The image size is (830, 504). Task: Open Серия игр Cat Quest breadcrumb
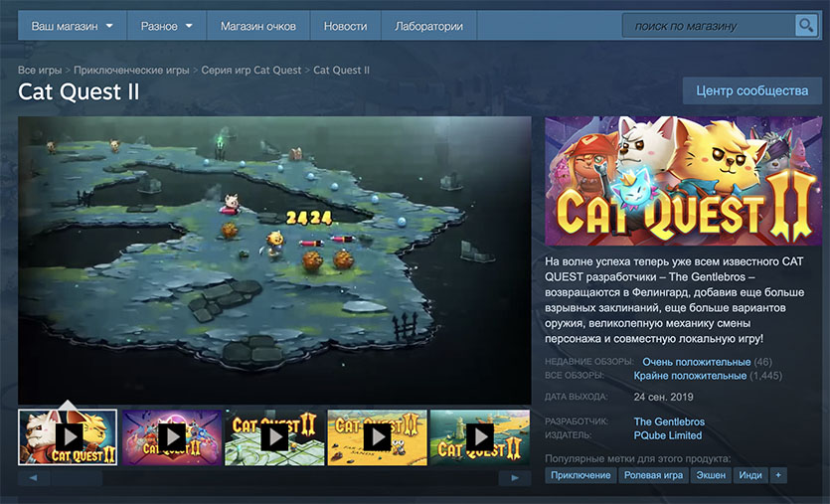coord(250,70)
